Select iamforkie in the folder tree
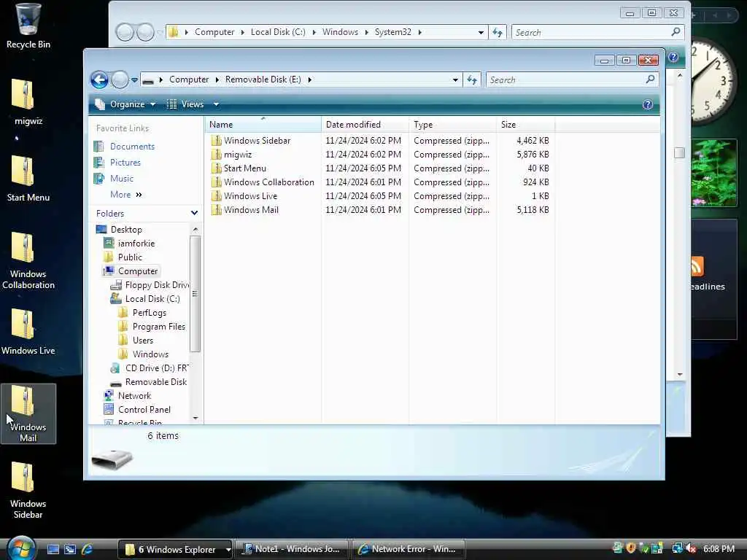 coord(136,244)
